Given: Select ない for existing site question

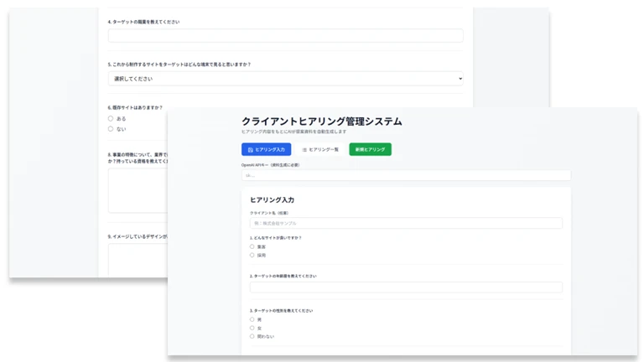Looking at the screenshot, I should pos(111,129).
